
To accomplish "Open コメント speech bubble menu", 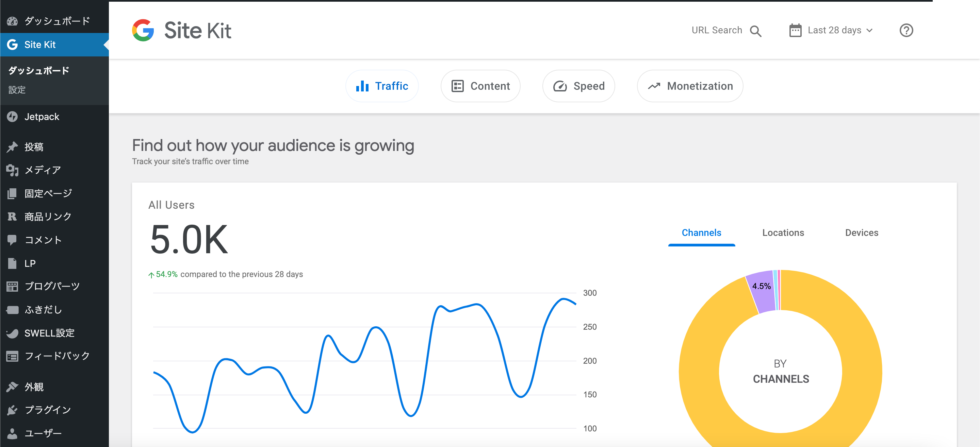I will [x=12, y=240].
